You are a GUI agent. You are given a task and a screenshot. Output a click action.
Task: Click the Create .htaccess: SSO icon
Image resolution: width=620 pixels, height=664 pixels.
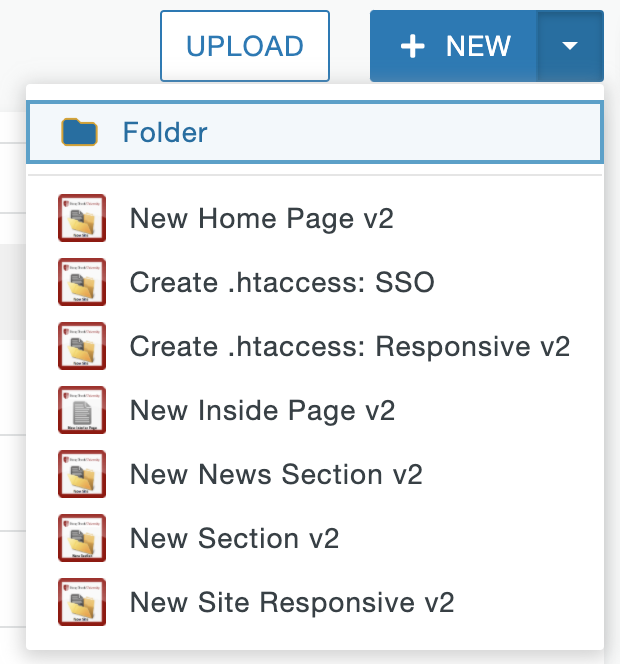pyautogui.click(x=82, y=283)
